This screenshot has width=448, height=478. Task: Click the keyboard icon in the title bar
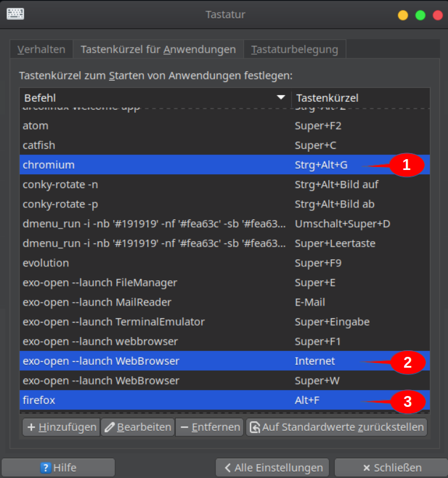(15, 14)
